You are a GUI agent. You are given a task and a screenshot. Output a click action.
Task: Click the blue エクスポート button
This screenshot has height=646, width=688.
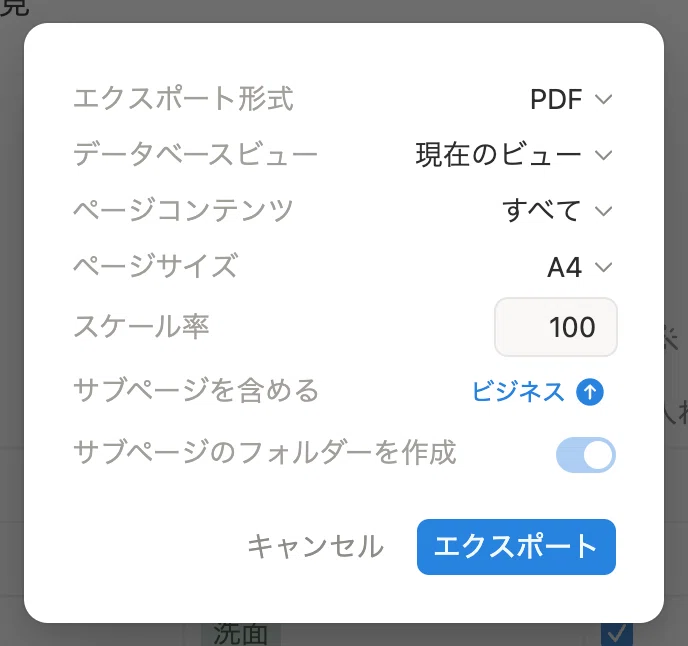click(516, 547)
